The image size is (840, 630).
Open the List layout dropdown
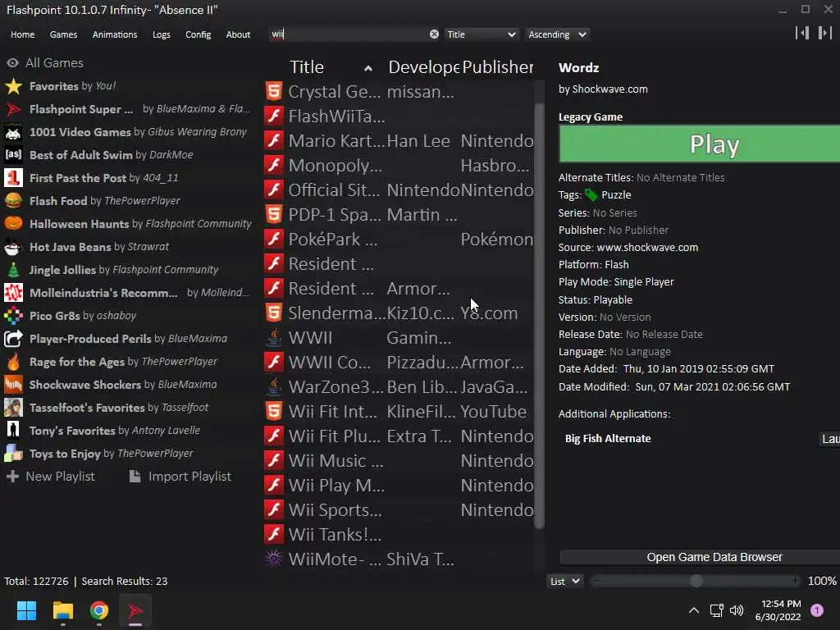click(564, 582)
